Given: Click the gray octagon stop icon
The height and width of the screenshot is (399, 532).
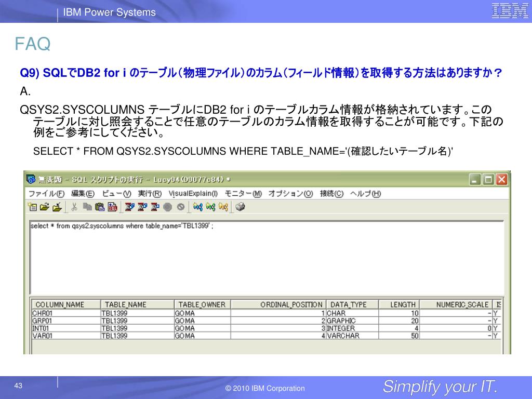Looking at the screenshot, I should tap(168, 207).
